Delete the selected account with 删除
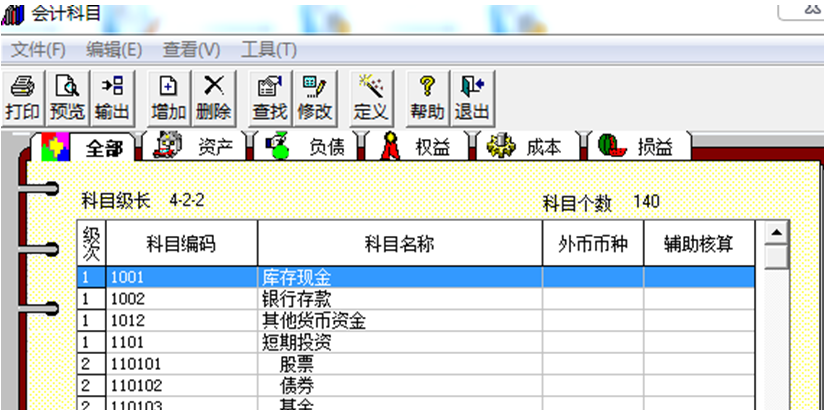The width and height of the screenshot is (824, 410). click(x=214, y=98)
